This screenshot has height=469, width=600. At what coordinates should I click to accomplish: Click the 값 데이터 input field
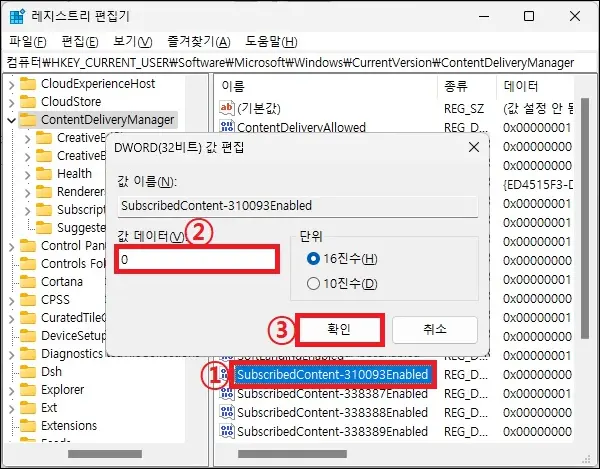pos(197,260)
